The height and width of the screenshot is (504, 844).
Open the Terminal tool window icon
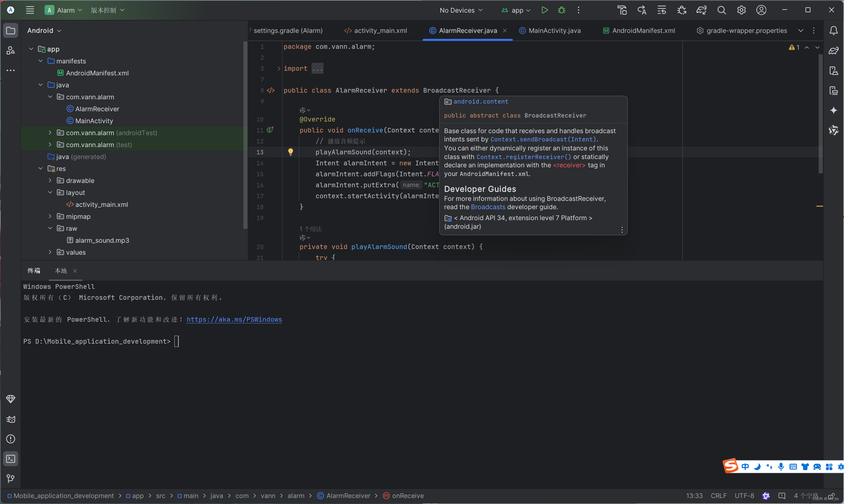tap(11, 459)
